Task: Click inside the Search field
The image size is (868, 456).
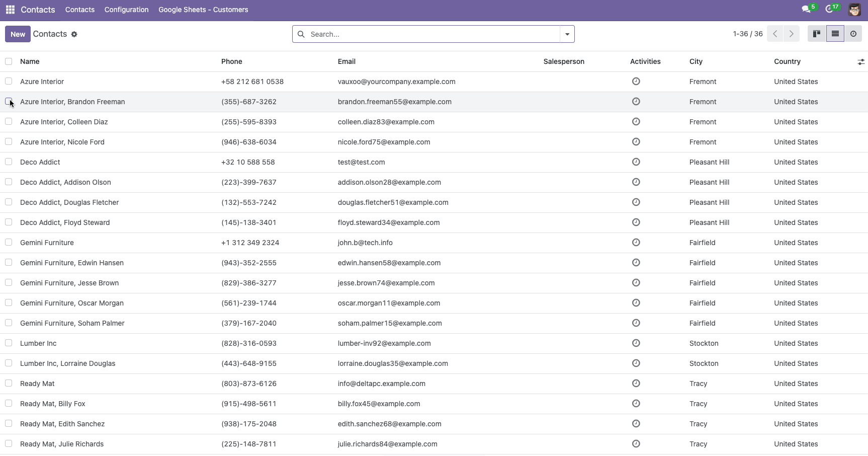Action: pos(433,34)
